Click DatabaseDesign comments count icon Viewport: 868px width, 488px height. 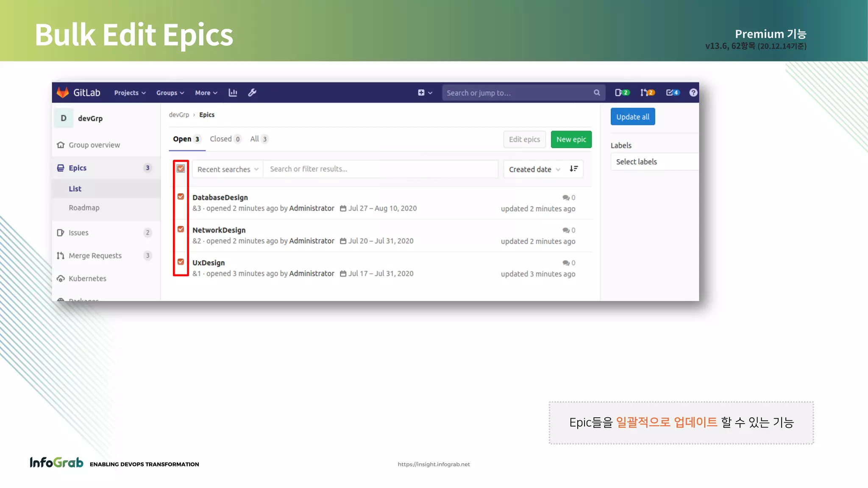tap(566, 197)
